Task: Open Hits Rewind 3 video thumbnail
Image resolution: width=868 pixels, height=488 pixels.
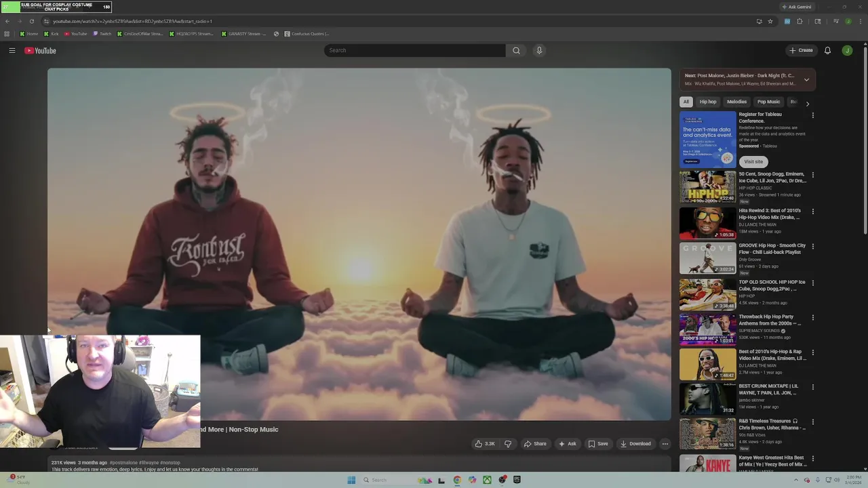Action: [707, 224]
